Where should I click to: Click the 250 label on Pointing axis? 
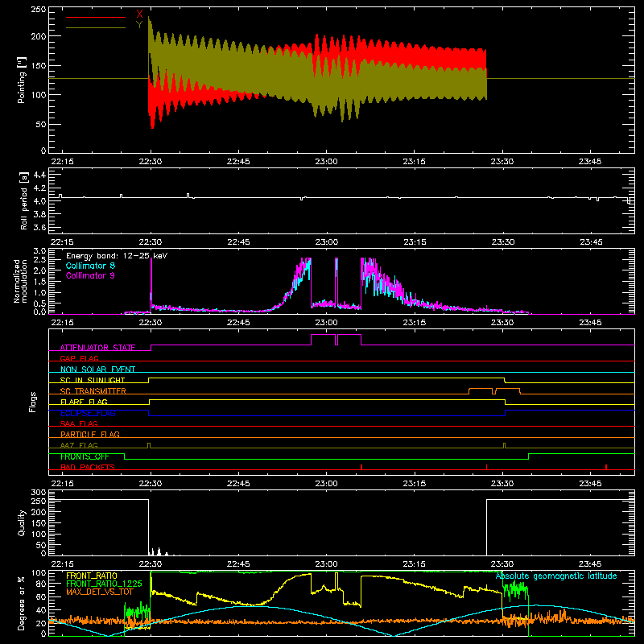(39, 10)
